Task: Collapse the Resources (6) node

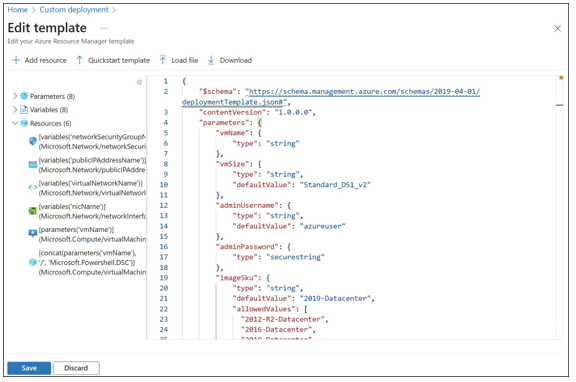Action: pos(15,123)
